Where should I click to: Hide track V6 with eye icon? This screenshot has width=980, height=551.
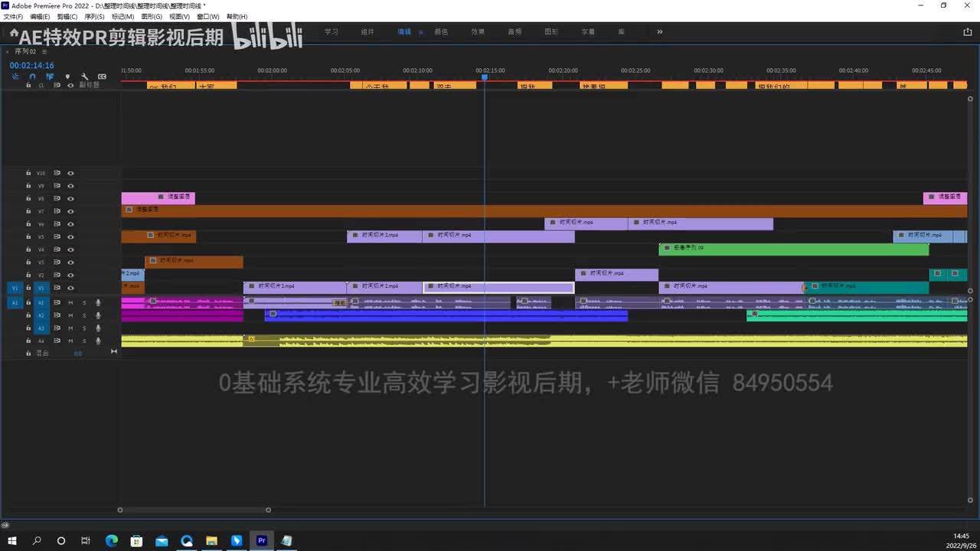[x=70, y=224]
